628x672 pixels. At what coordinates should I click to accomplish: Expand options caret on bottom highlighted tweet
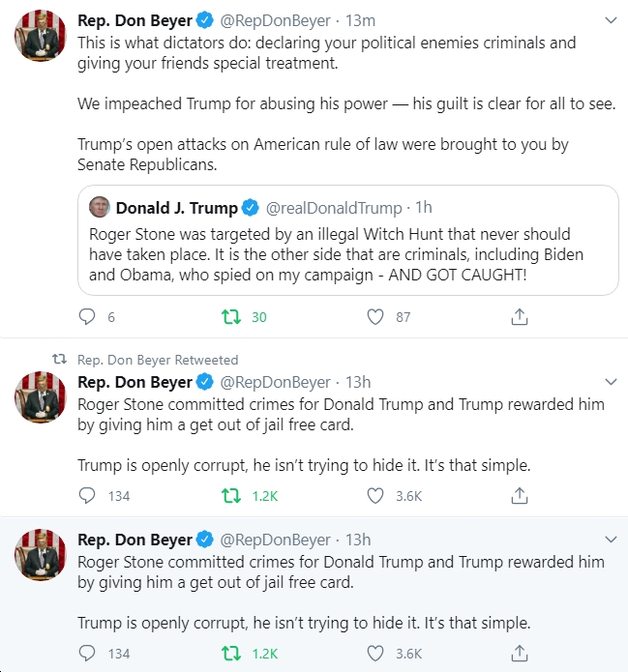(x=611, y=540)
